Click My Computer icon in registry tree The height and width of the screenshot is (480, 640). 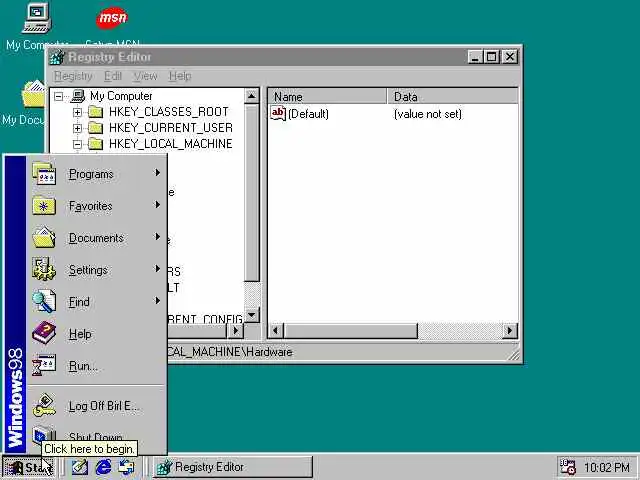coord(78,96)
